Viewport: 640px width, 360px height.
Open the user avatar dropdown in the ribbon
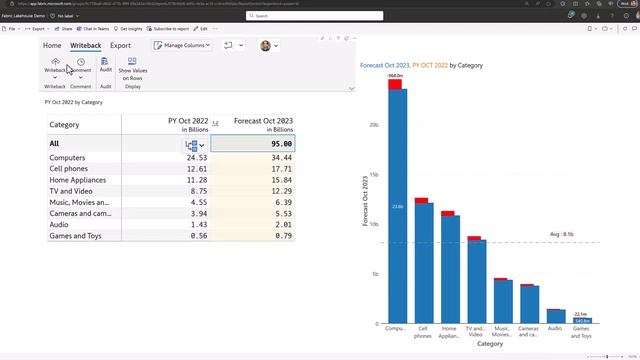click(269, 46)
